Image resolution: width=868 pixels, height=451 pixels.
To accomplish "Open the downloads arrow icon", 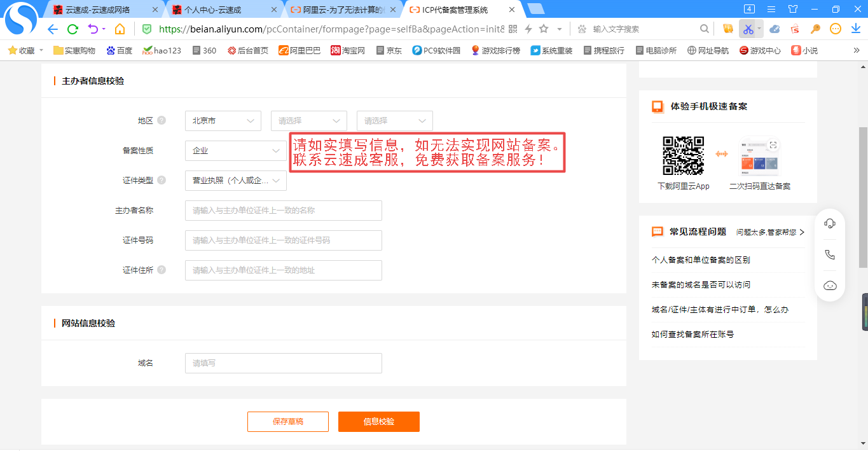I will [x=856, y=29].
